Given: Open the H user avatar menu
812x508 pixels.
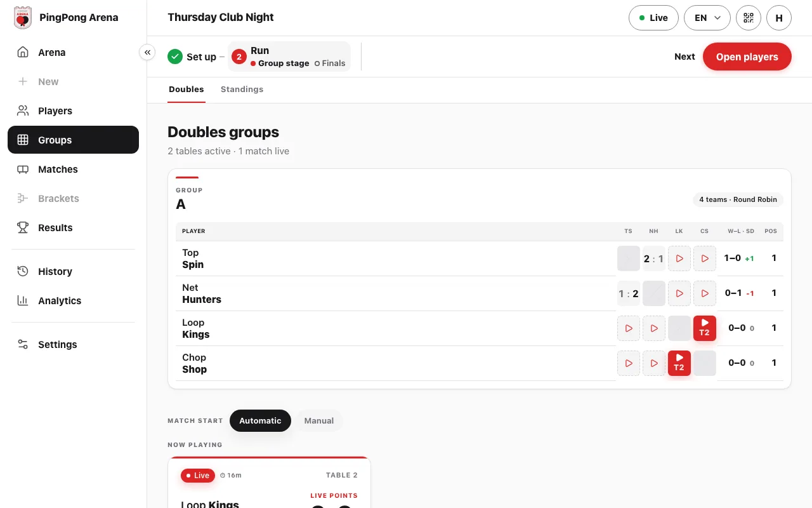Looking at the screenshot, I should [x=779, y=18].
